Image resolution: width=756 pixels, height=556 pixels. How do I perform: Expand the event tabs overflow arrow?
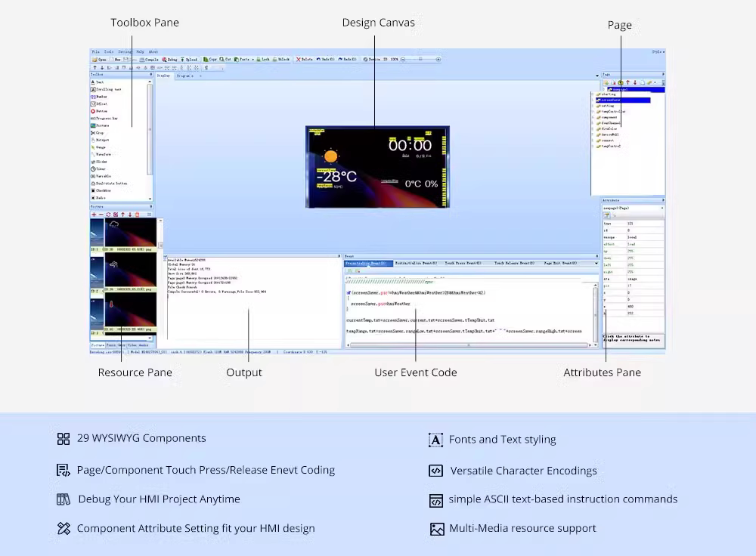coord(596,263)
